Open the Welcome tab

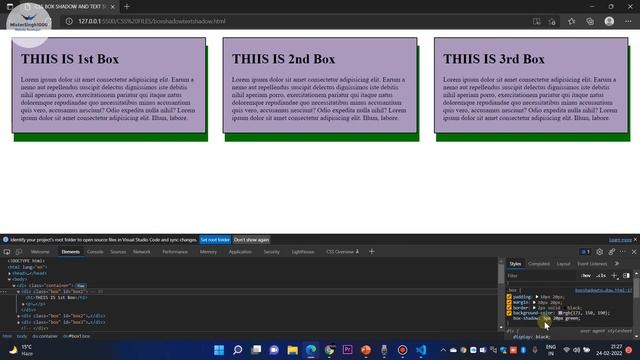tap(40, 252)
